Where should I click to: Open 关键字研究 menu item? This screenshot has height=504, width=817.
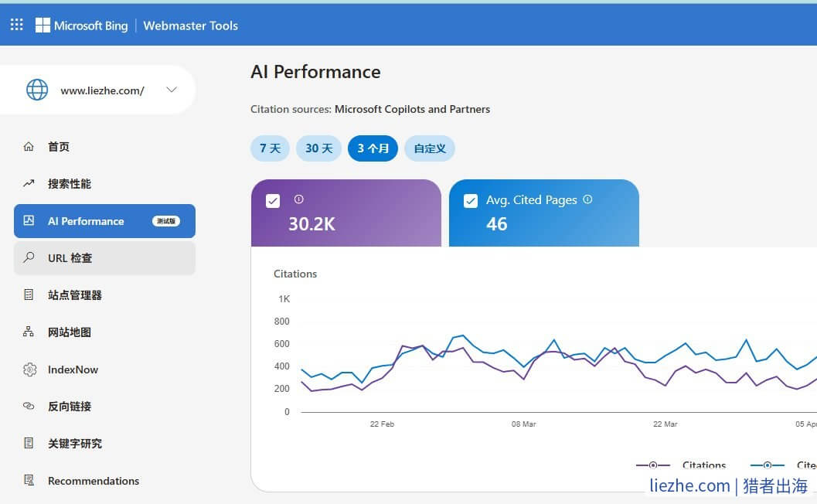104,444
